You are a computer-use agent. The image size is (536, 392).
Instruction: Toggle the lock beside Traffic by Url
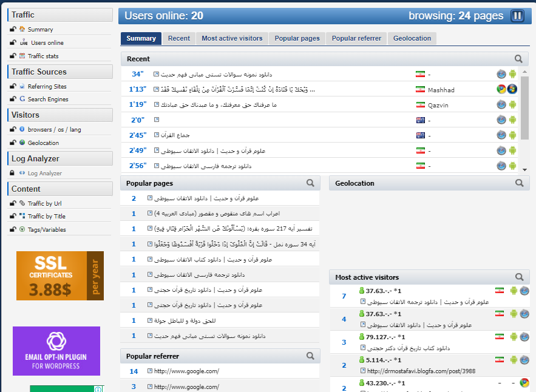pyautogui.click(x=13, y=203)
